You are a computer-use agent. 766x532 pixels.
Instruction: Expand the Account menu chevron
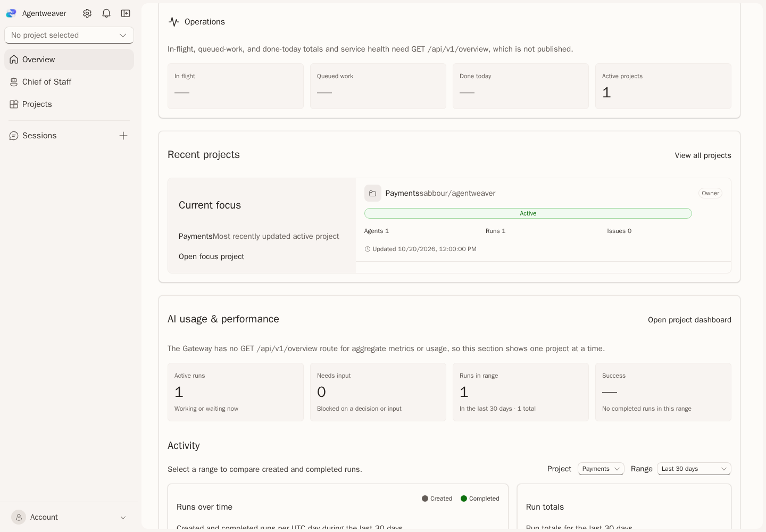click(x=123, y=518)
